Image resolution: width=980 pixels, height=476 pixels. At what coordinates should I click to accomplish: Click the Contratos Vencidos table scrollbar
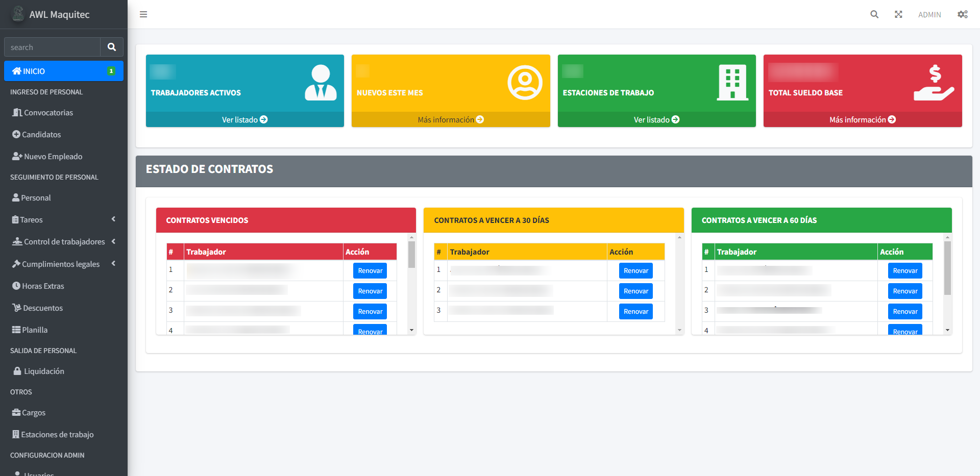coord(411,255)
